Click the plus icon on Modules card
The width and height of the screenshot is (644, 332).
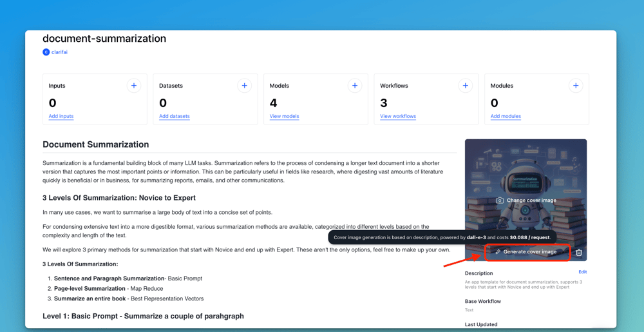coord(576,86)
